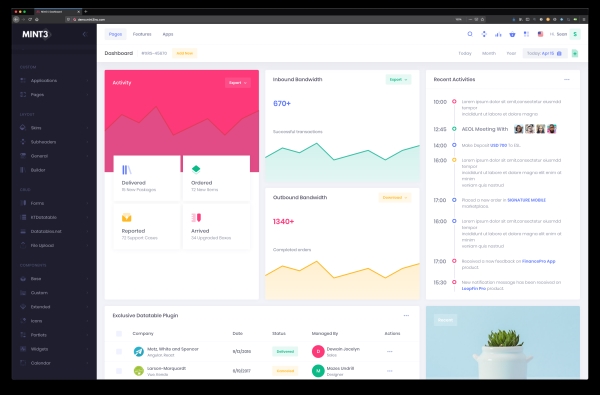This screenshot has height=395, width=600.
Task: Open the grid quick panel icon
Action: [x=527, y=34]
